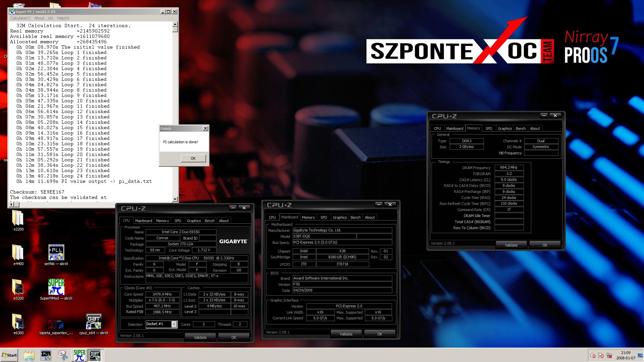Open the e6300 desktop folder
Screen dimensions: 644x362
(18, 323)
